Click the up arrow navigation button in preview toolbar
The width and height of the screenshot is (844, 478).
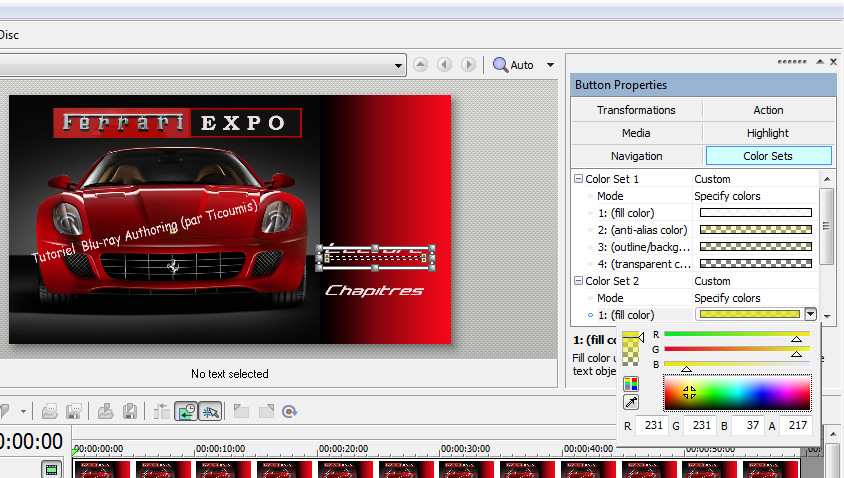[x=420, y=65]
